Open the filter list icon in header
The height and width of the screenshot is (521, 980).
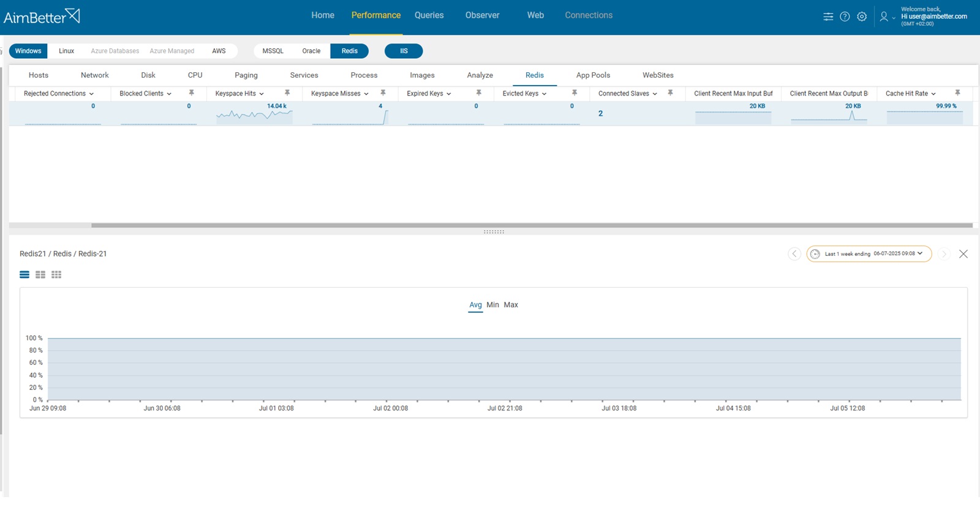(828, 17)
